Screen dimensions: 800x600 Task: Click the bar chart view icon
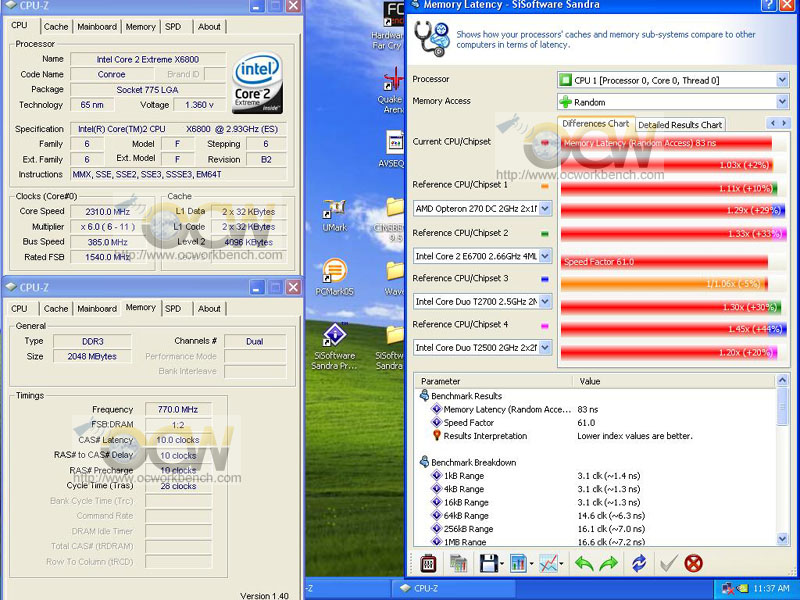pos(518,563)
